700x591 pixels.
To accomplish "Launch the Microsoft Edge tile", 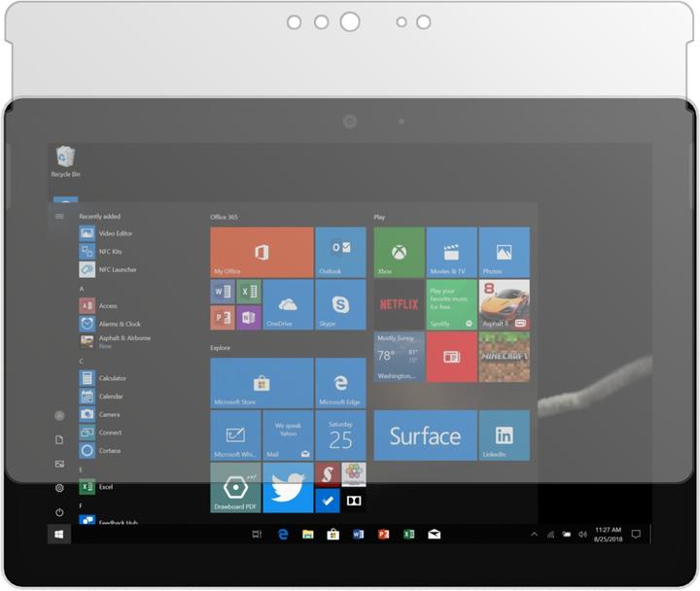I will click(x=340, y=383).
